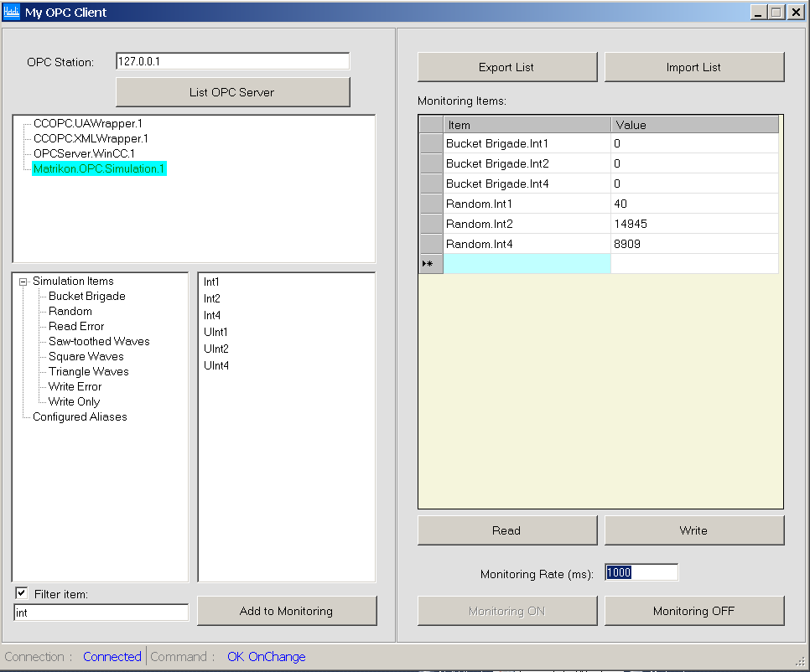The image size is (810, 672).
Task: Click the List OPC Server button
Action: pyautogui.click(x=232, y=91)
